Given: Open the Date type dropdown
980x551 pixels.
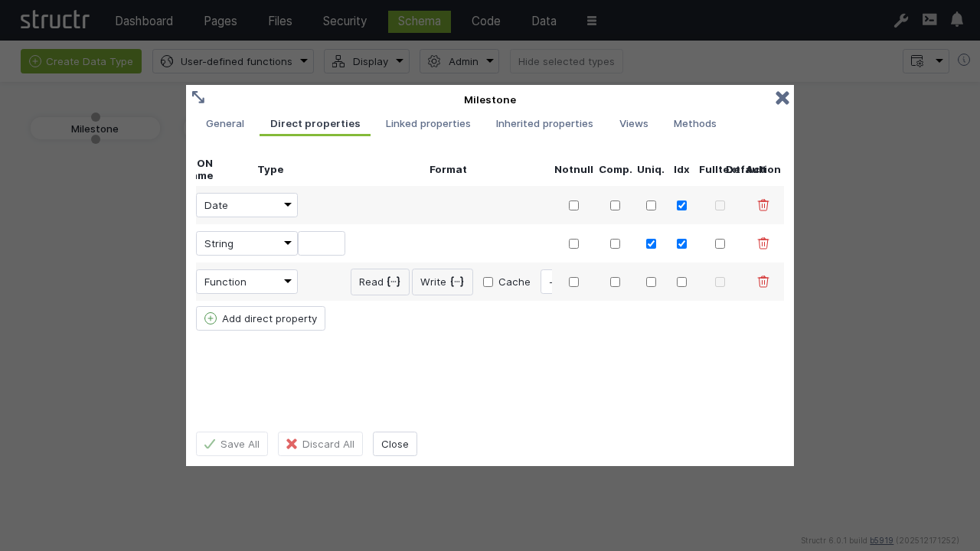Looking at the screenshot, I should (247, 205).
